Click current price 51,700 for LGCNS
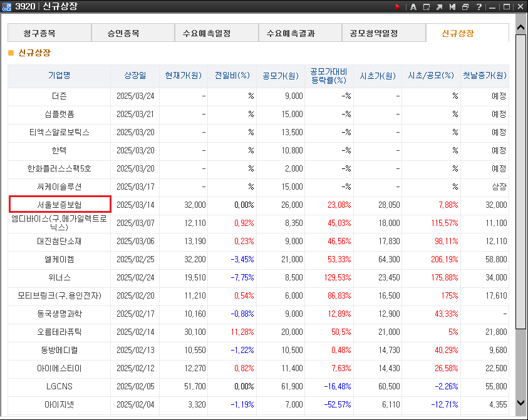 (195, 387)
